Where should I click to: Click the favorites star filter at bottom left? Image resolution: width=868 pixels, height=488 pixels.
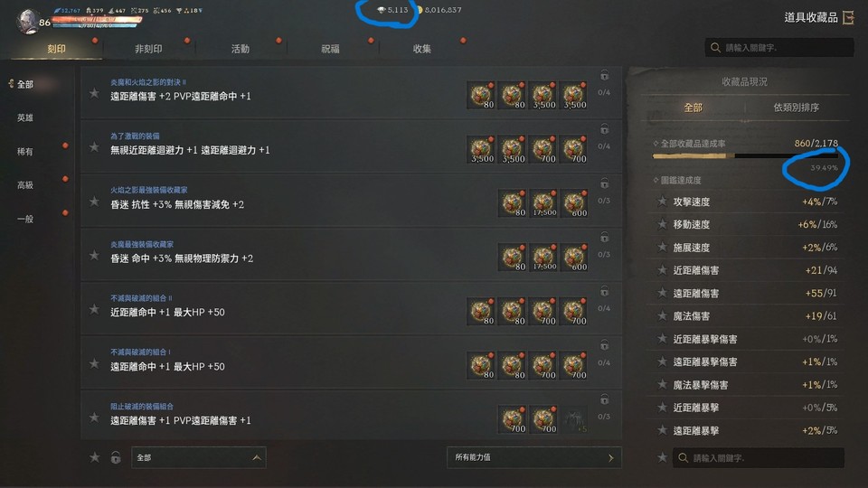tap(95, 457)
